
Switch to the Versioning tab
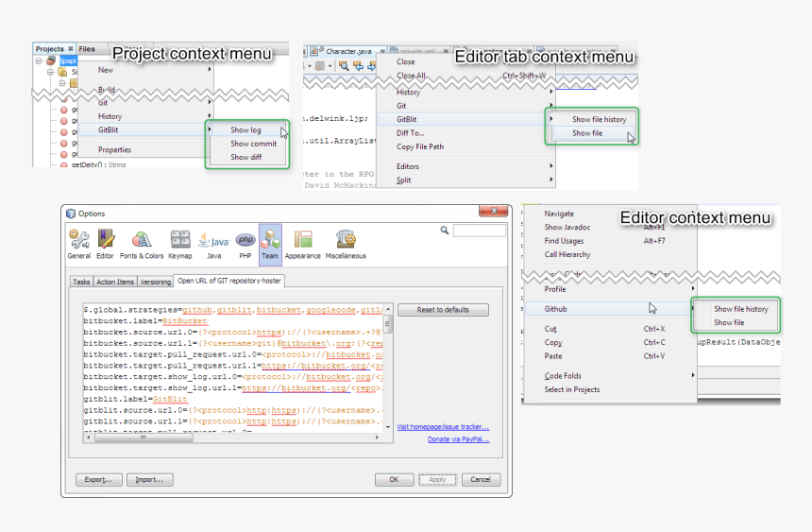(156, 282)
